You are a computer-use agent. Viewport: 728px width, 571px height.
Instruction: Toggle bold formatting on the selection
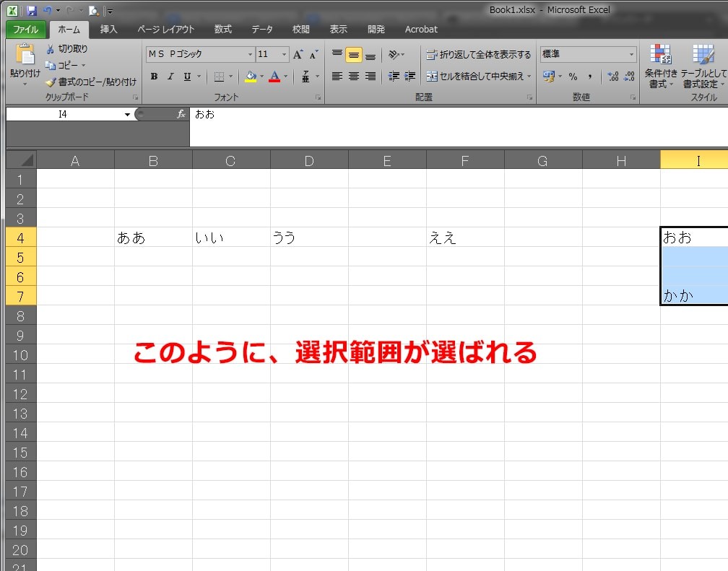coord(153,76)
